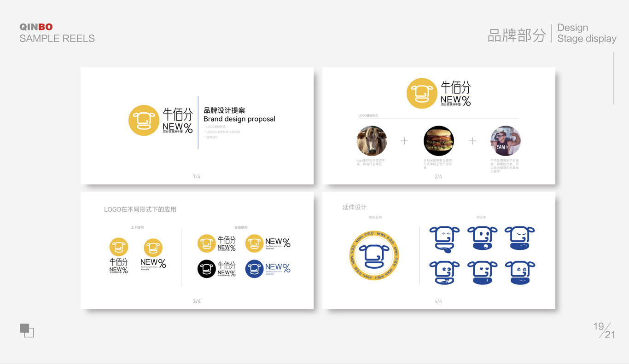
Task: Click the '品牌部分' heading
Action: click(517, 35)
